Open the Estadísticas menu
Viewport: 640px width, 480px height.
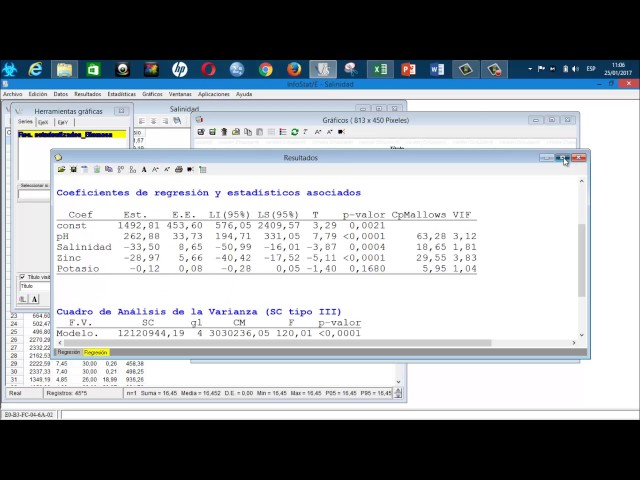[122, 94]
